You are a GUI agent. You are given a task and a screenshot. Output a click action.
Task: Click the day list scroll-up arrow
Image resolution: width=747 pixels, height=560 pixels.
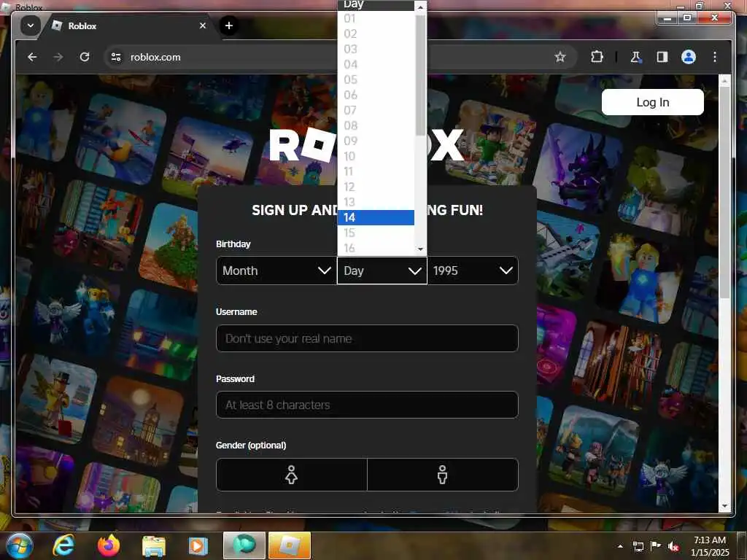(420, 7)
